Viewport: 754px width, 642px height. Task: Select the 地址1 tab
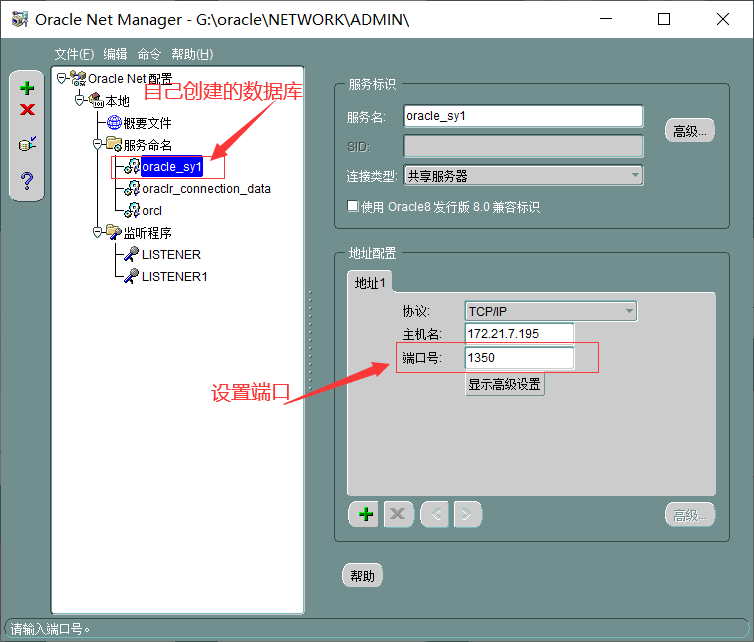(x=370, y=283)
